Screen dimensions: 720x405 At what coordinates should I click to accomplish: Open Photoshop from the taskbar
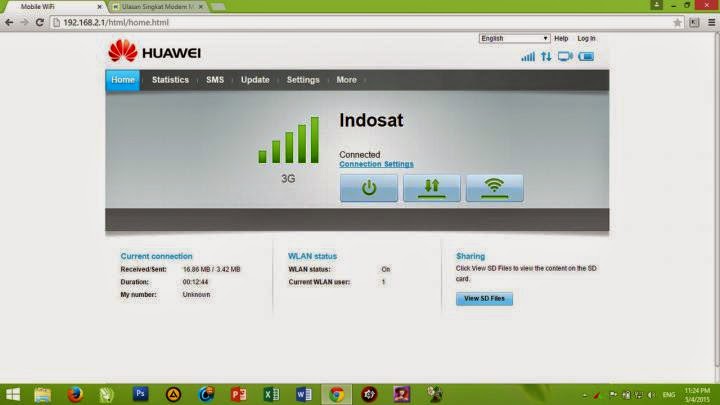141,394
